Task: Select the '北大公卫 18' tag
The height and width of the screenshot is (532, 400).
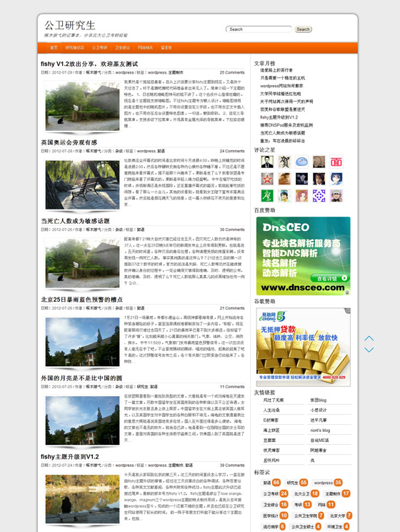Action: point(306,493)
